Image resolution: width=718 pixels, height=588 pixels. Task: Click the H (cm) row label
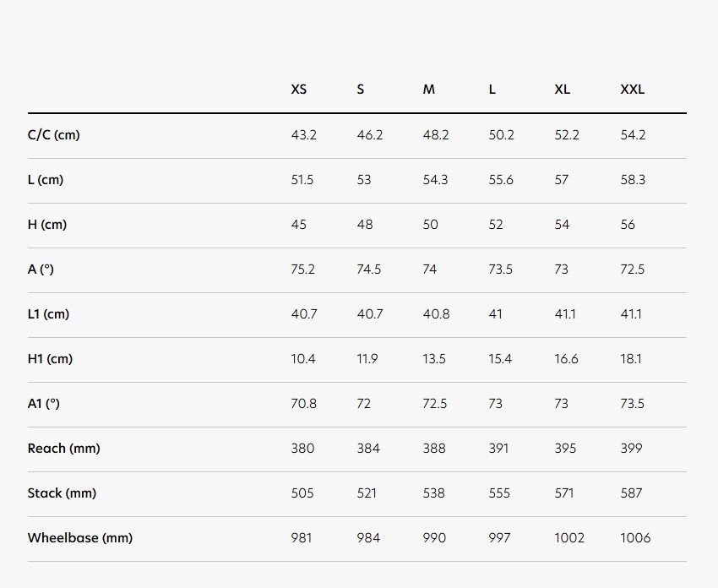click(47, 225)
